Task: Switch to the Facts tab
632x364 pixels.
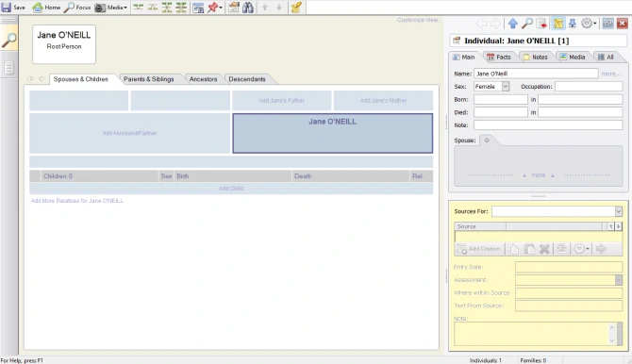Action: 499,57
